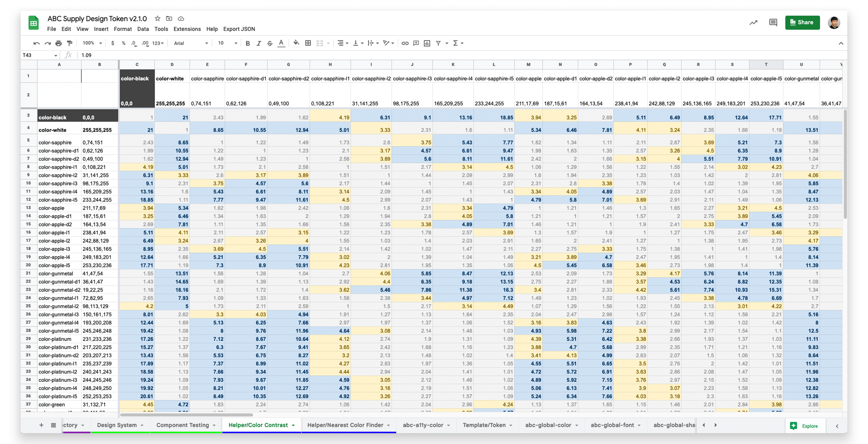Expand the font size 10 dropdown
The width and height of the screenshot is (868, 444).
coord(227,43)
